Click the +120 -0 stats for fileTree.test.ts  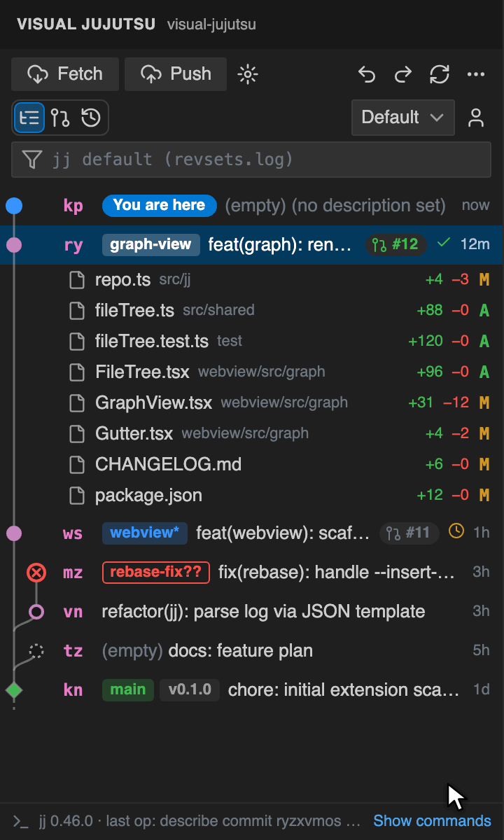[439, 341]
